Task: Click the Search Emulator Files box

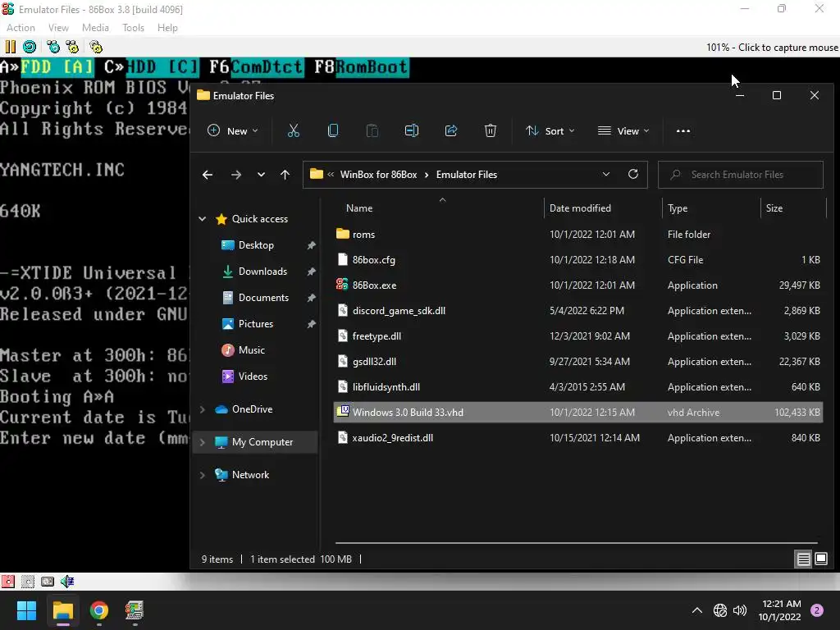Action: [741, 175]
